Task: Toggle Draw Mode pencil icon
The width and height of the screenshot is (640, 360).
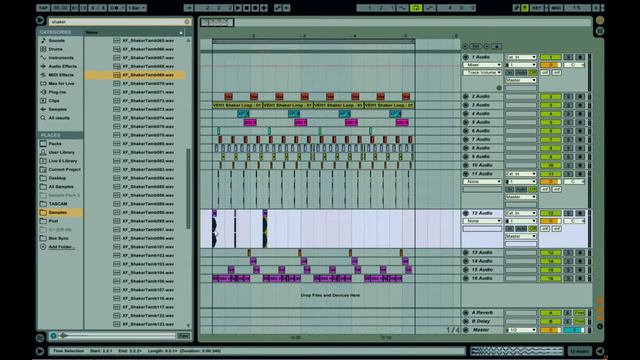Action: (x=516, y=8)
